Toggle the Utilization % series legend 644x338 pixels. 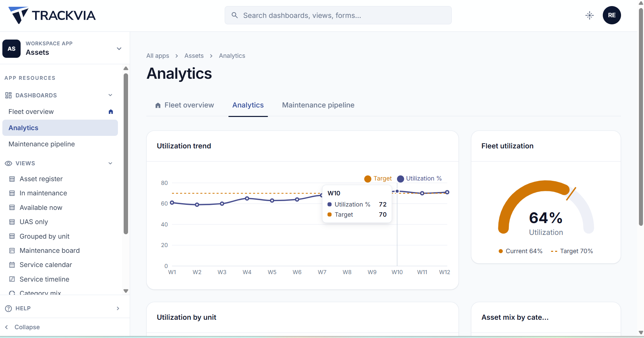[x=419, y=178]
